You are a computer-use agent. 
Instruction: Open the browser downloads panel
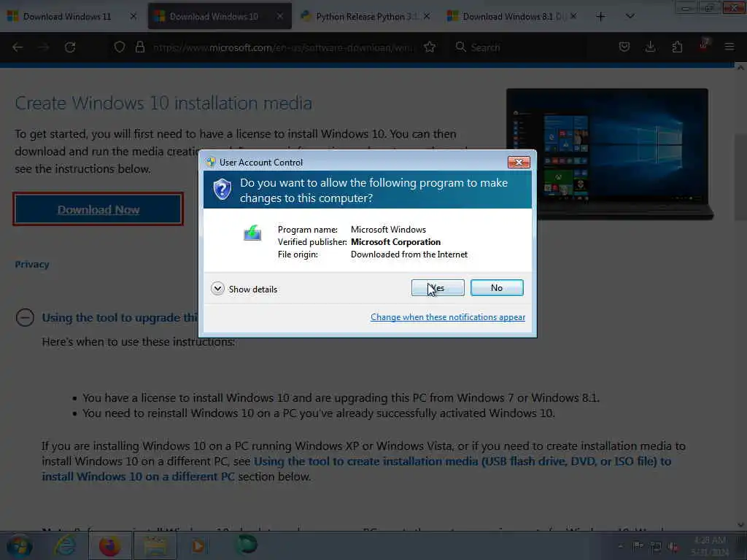click(x=650, y=47)
